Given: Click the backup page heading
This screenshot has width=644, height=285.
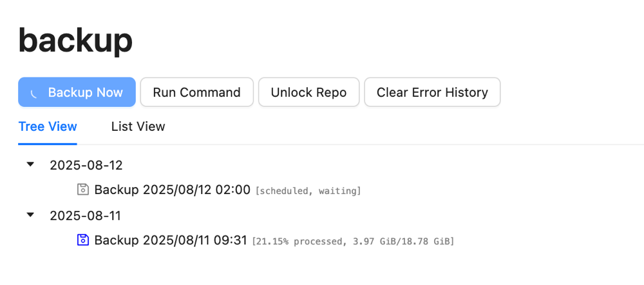Looking at the screenshot, I should pyautogui.click(x=75, y=41).
